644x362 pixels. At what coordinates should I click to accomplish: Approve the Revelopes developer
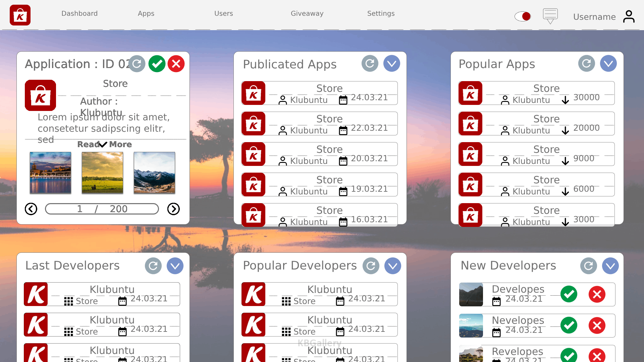coord(569,355)
